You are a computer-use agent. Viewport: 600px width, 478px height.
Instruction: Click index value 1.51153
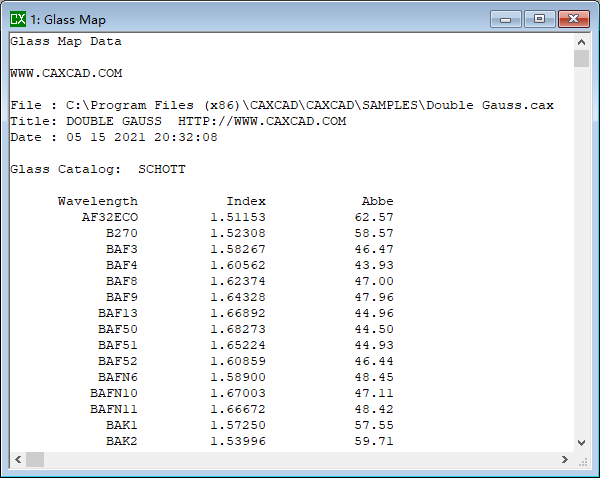click(238, 217)
